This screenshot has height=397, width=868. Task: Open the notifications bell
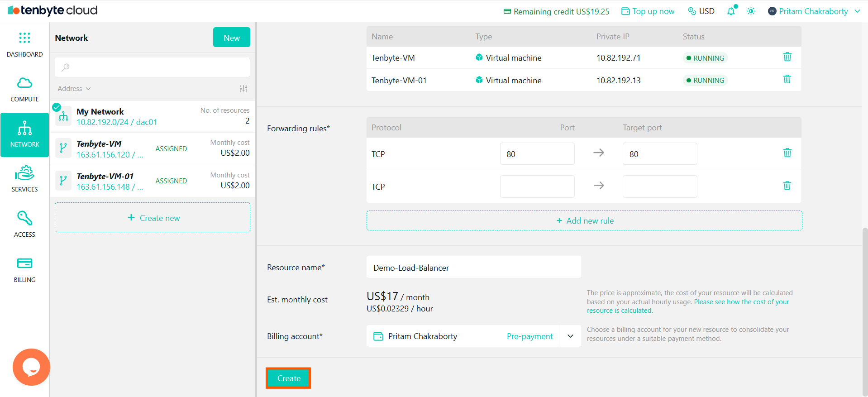coord(731,11)
